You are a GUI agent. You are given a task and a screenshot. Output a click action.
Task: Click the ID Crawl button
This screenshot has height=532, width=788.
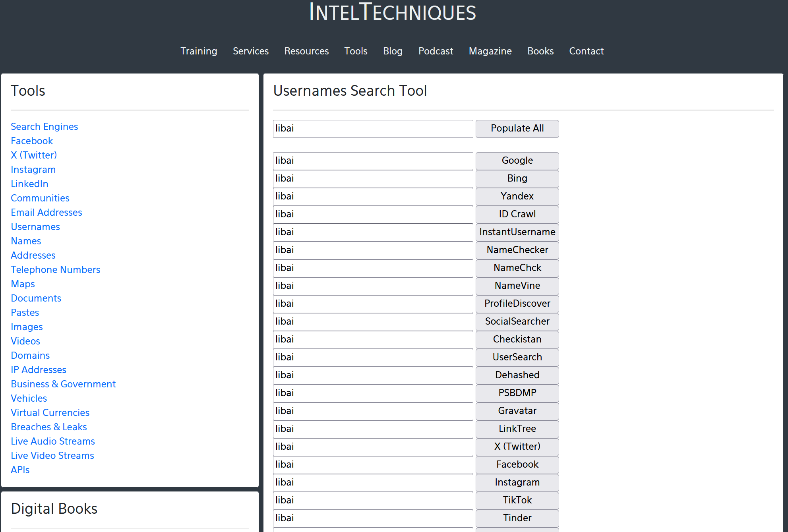[x=517, y=215]
